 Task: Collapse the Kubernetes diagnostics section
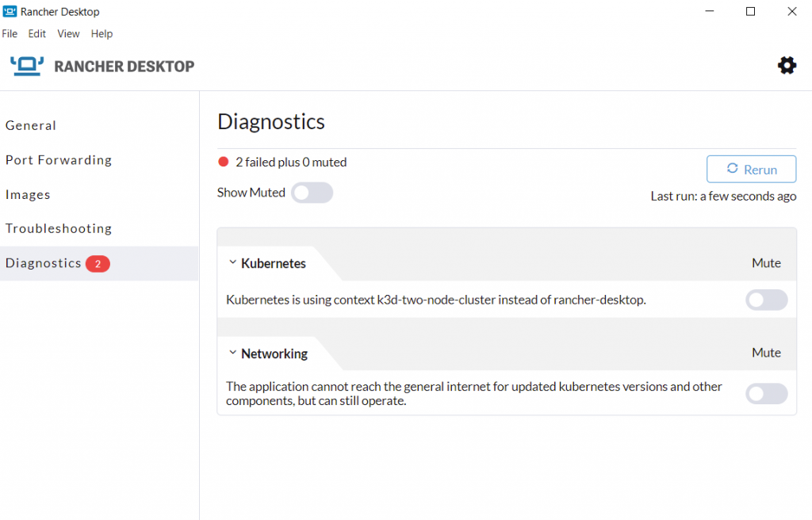(233, 263)
